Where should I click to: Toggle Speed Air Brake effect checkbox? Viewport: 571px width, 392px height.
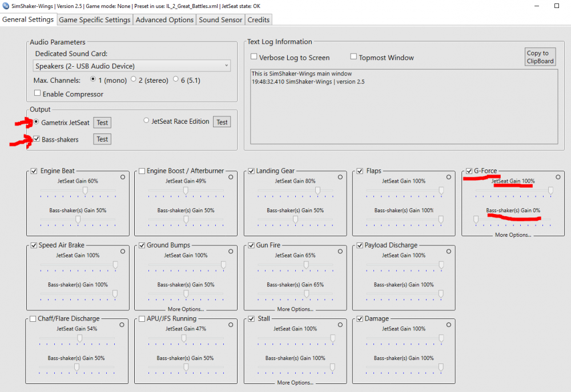coord(34,245)
